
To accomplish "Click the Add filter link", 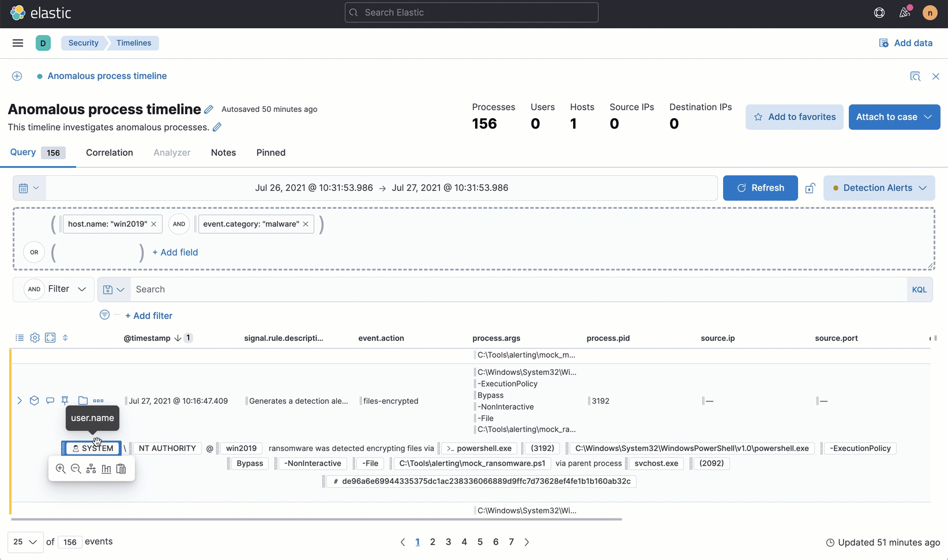I will (x=148, y=315).
